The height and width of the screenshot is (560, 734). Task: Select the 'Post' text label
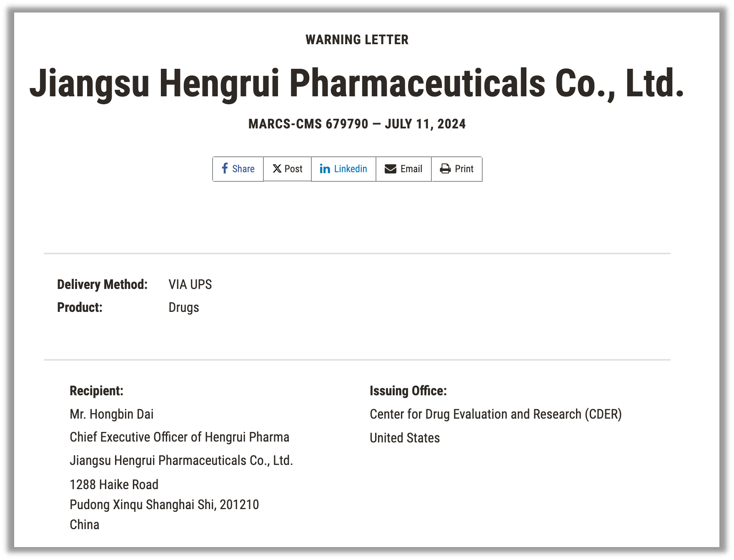coord(293,169)
